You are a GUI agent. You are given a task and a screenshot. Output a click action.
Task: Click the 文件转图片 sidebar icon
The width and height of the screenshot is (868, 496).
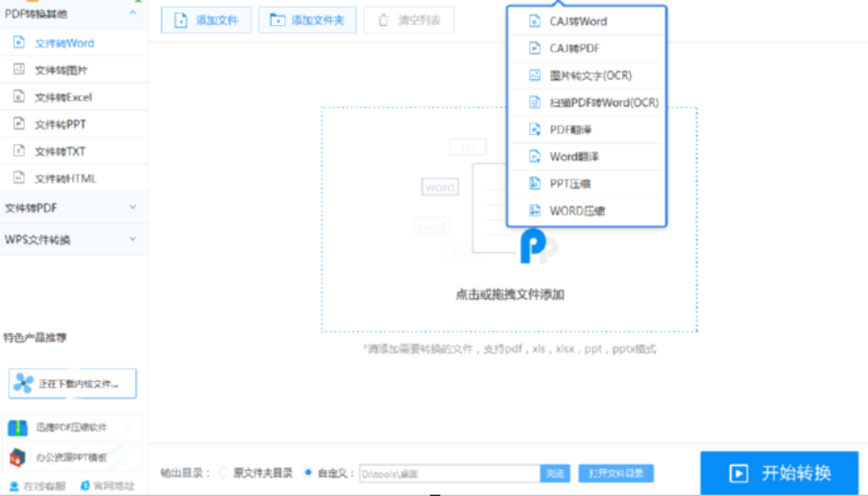[x=19, y=69]
